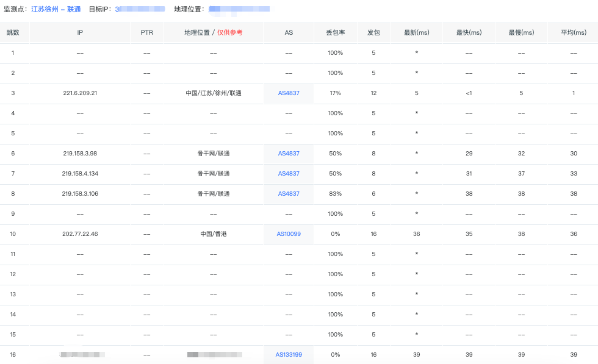Click the AS4837 link in hop 3 row

[289, 93]
